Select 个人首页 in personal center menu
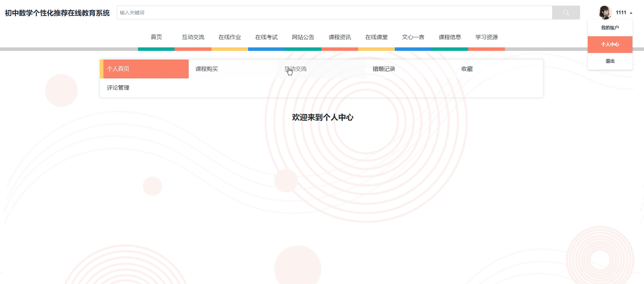 [x=144, y=69]
